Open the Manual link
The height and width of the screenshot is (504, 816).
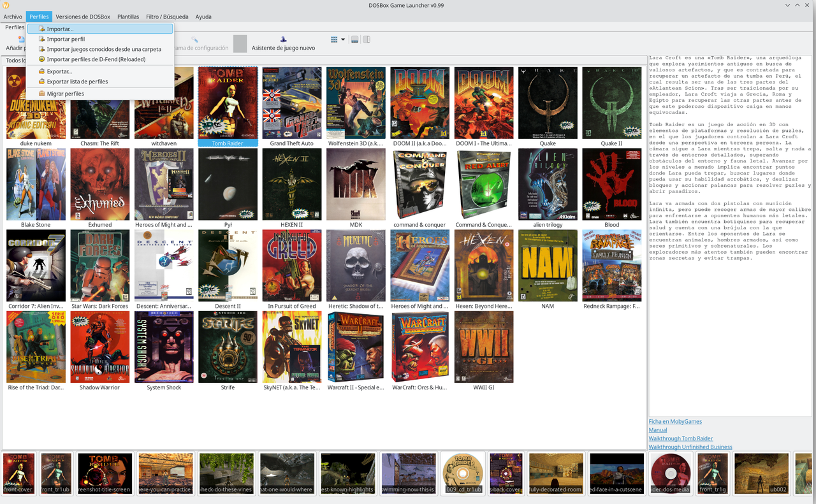pyautogui.click(x=658, y=430)
